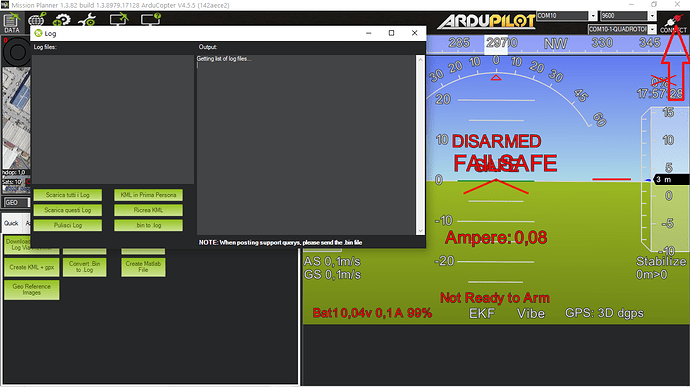Click the Pulisci Log button
Image resolution: width=690 pixels, height=387 pixels.
68,225
